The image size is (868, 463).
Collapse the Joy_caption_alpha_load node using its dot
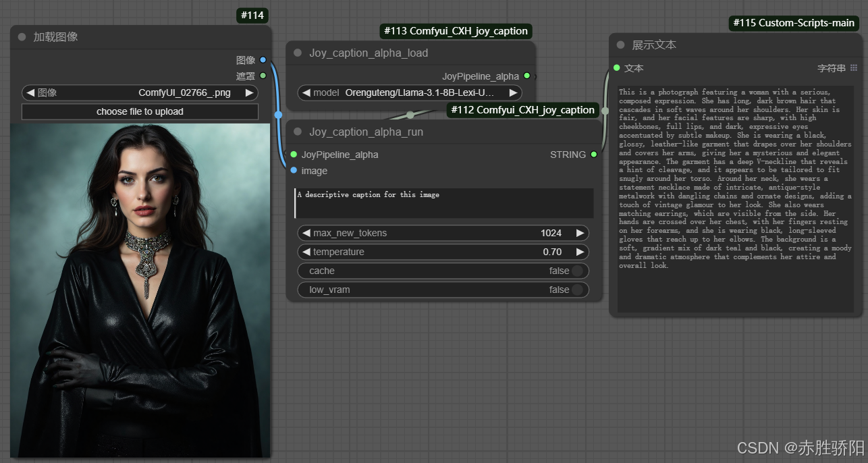(298, 53)
